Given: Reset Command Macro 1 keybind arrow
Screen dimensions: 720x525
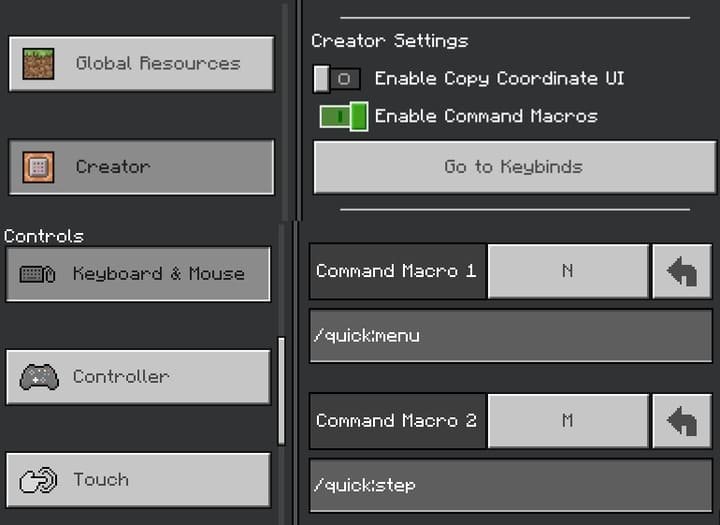Looking at the screenshot, I should (682, 272).
